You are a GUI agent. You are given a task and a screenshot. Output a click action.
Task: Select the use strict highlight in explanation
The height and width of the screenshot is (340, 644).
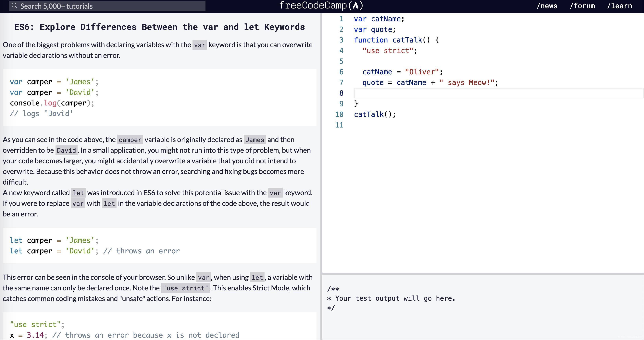tap(185, 288)
